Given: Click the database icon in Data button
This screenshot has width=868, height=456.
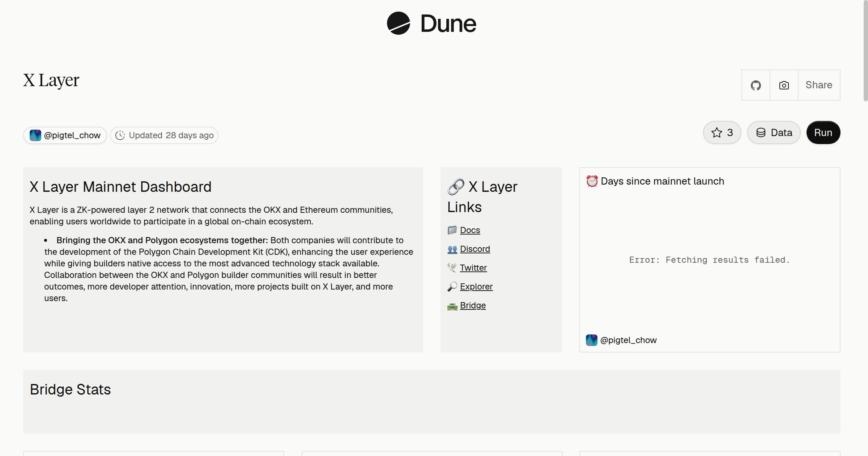Looking at the screenshot, I should click(761, 133).
